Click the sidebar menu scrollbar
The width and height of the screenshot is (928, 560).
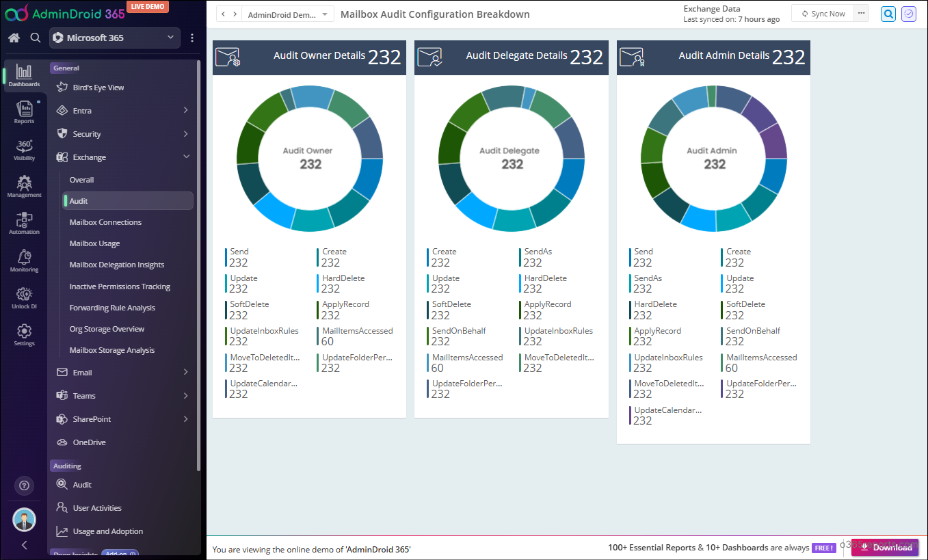[x=199, y=265]
